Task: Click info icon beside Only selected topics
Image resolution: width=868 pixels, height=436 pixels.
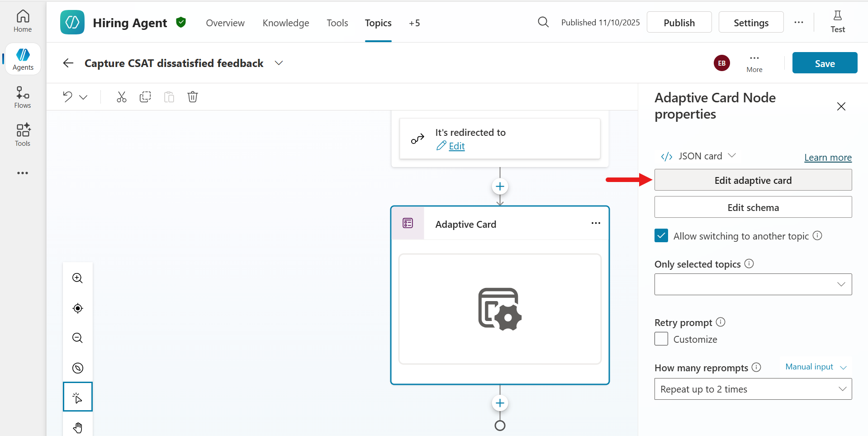Action: tap(749, 264)
